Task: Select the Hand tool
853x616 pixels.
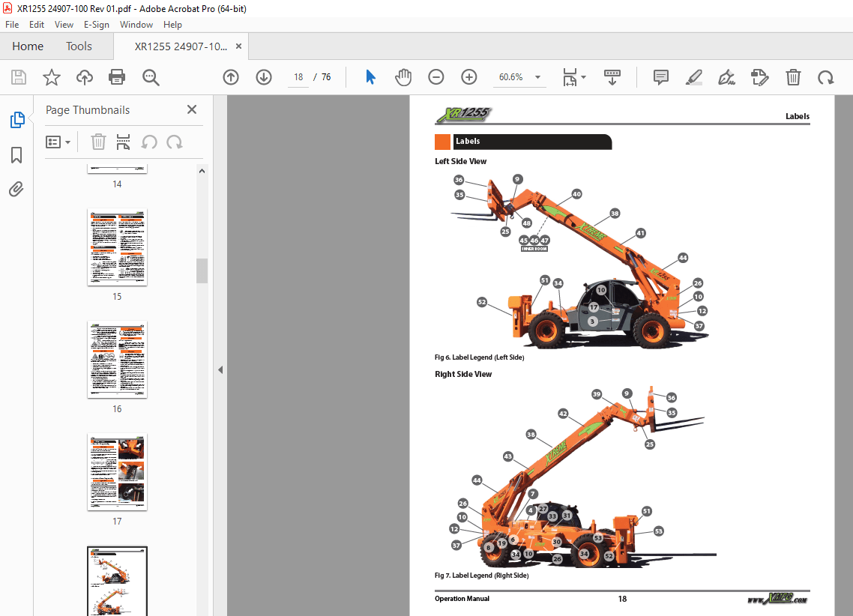Action: [403, 77]
